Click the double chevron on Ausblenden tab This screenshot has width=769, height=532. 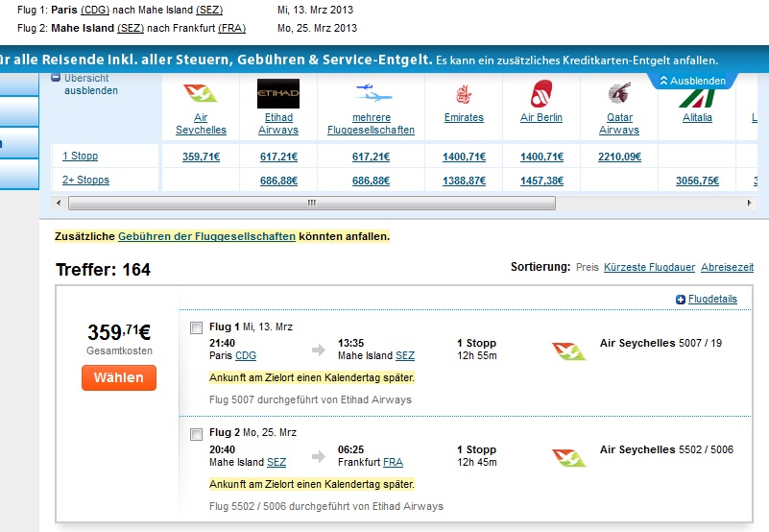click(663, 81)
